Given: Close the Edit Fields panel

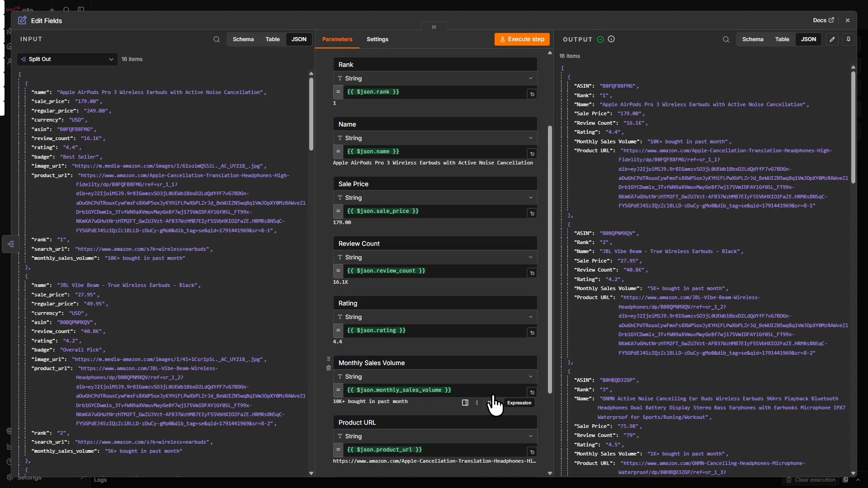Looking at the screenshot, I should (848, 20).
